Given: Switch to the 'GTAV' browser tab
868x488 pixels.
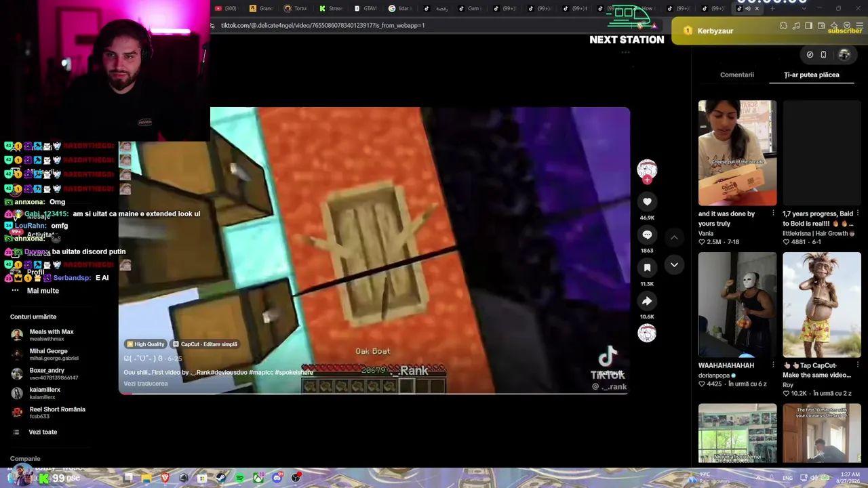Looking at the screenshot, I should point(366,8).
